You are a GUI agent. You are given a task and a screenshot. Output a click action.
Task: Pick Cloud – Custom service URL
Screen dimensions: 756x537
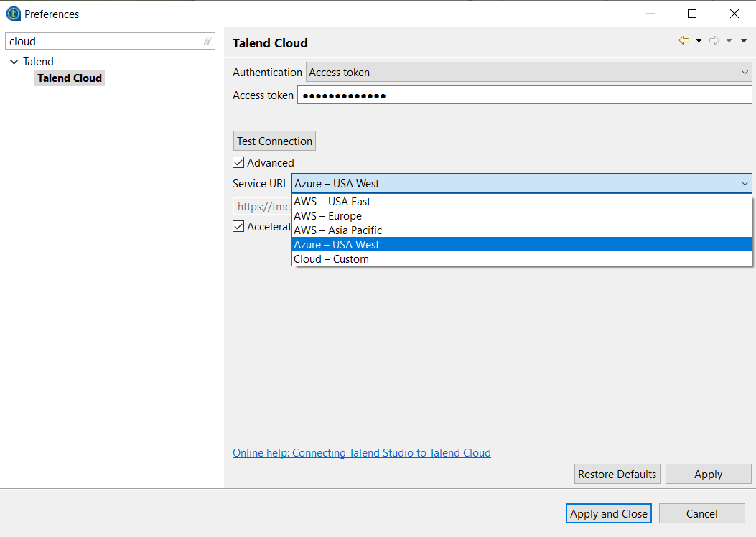331,259
